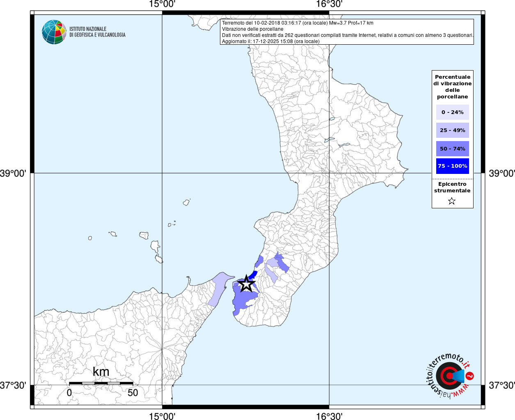
Task: Select the 25 - 49% legend swatch
Action: click(452, 130)
